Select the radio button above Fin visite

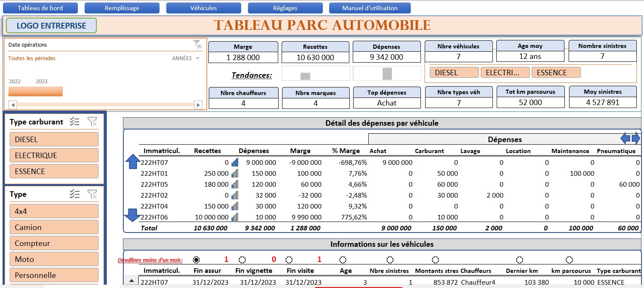pyautogui.click(x=289, y=260)
